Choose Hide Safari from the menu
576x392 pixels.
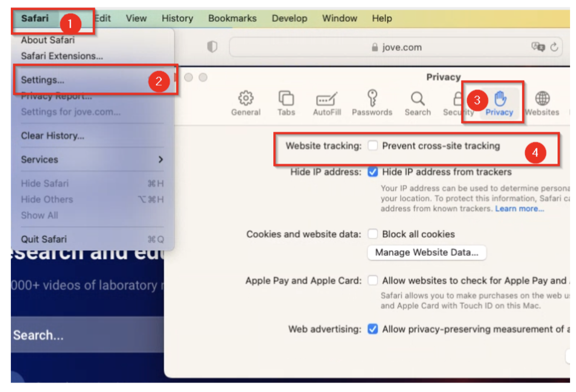(x=92, y=183)
